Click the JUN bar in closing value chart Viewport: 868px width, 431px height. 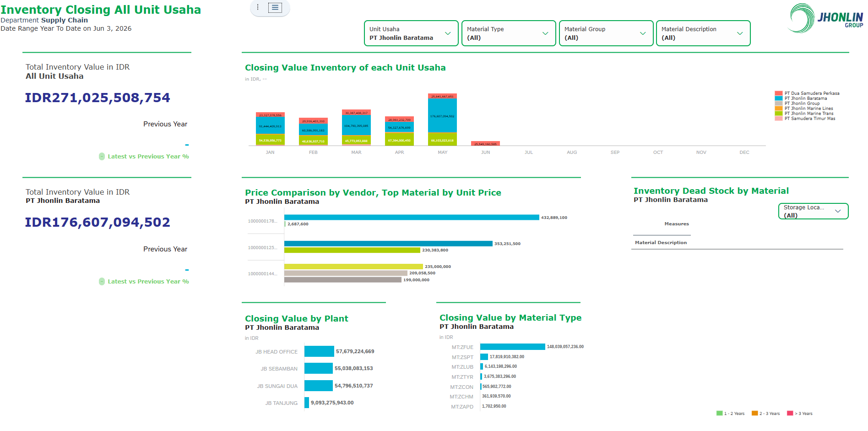tap(485, 143)
